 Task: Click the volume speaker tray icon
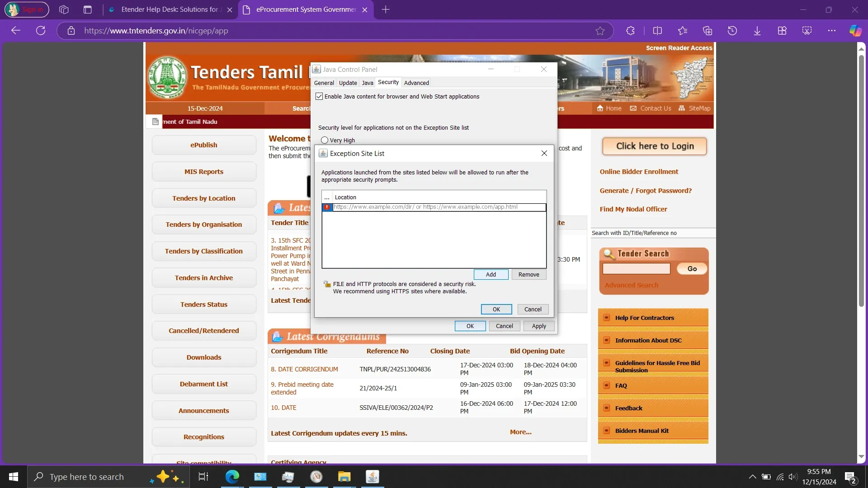coord(793,477)
